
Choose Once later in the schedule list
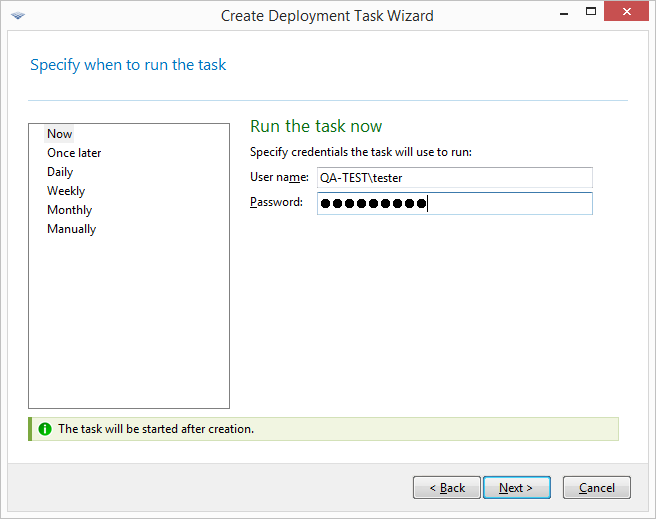[x=74, y=153]
